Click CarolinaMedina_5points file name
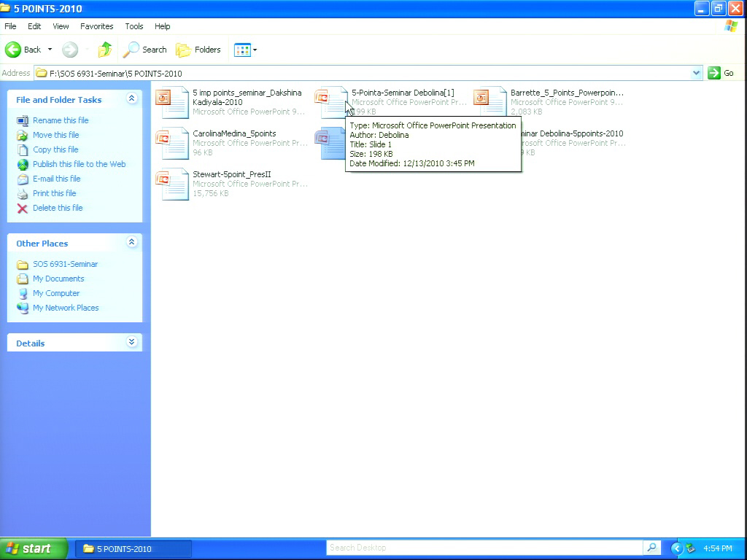The image size is (747, 560). pyautogui.click(x=234, y=134)
